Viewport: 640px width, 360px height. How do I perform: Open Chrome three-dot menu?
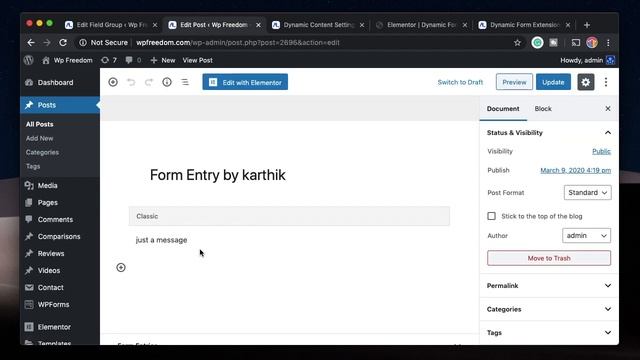pyautogui.click(x=608, y=42)
